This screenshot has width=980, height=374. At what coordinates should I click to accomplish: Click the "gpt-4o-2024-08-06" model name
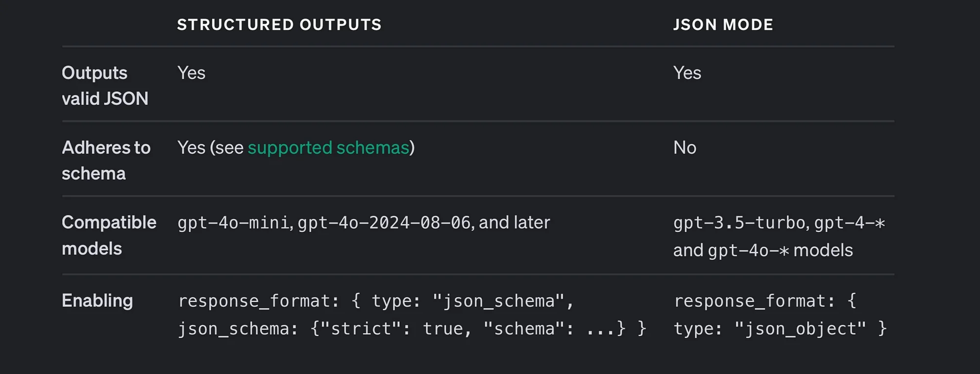(x=384, y=223)
